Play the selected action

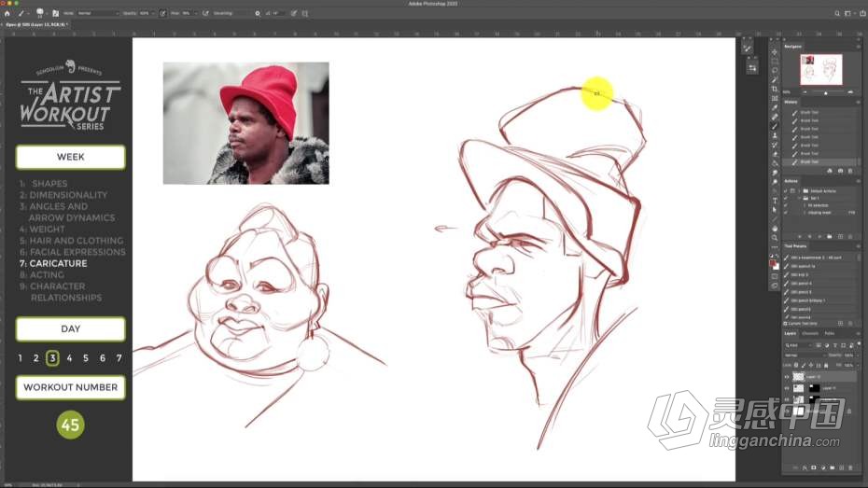(x=819, y=237)
